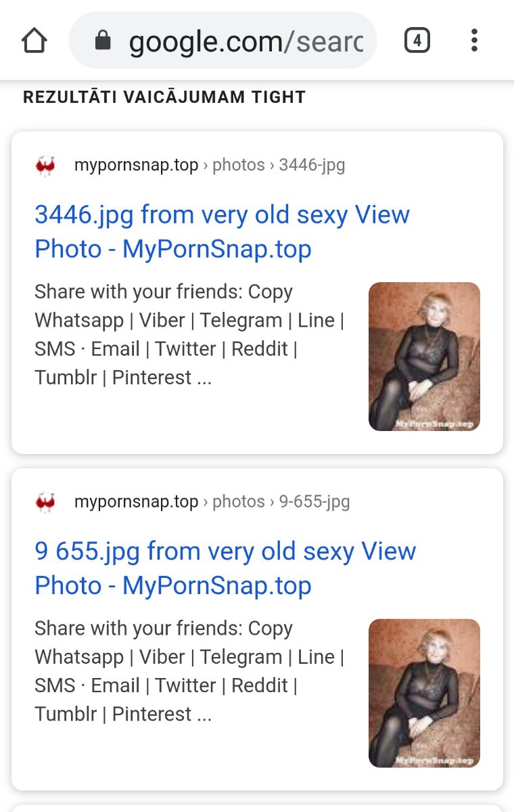Image resolution: width=514 pixels, height=812 pixels.
Task: Tap the favicon of the 3446-jpg result
Action: (x=45, y=165)
